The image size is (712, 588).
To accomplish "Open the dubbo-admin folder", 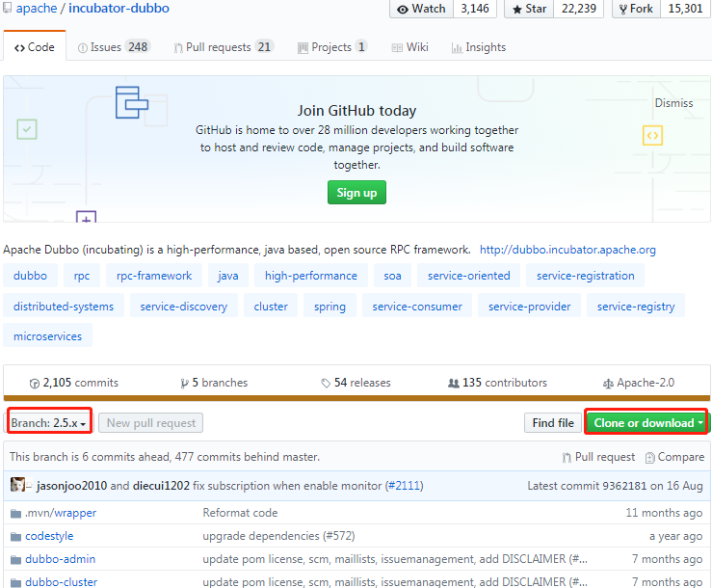I will tap(61, 559).
